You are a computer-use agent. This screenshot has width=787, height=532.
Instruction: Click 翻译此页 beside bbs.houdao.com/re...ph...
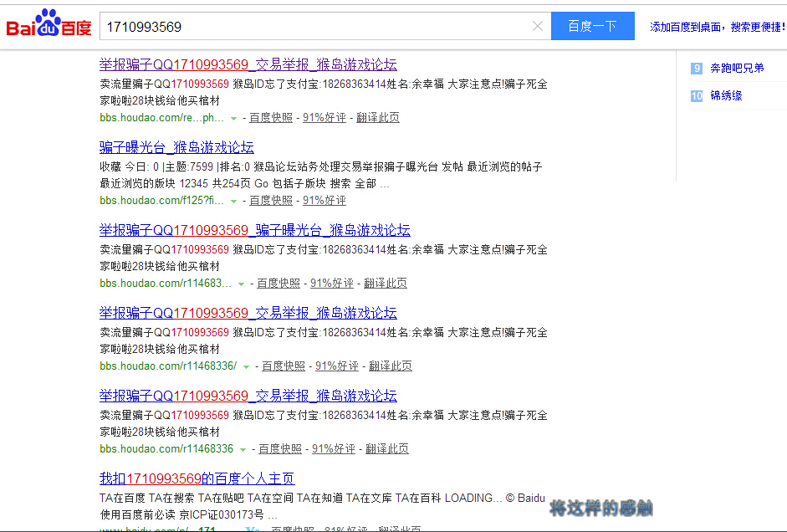click(378, 118)
